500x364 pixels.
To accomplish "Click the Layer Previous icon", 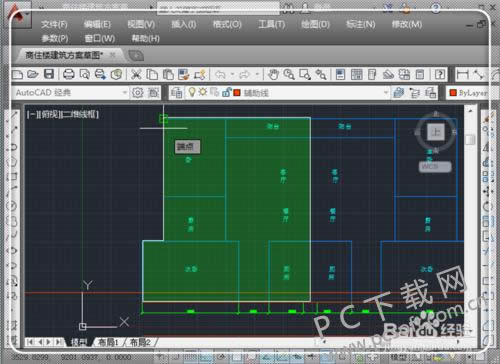I will [x=414, y=92].
